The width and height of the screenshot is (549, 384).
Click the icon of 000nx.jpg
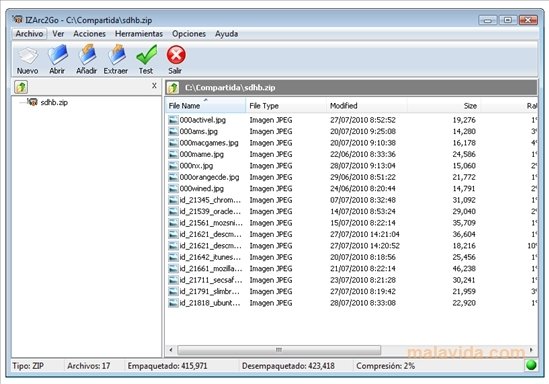[173, 166]
